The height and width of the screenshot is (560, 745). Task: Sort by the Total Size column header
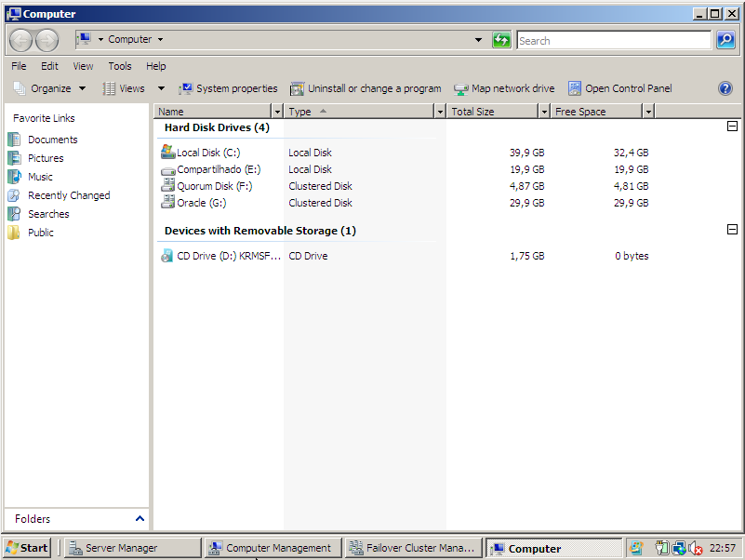[x=493, y=112]
